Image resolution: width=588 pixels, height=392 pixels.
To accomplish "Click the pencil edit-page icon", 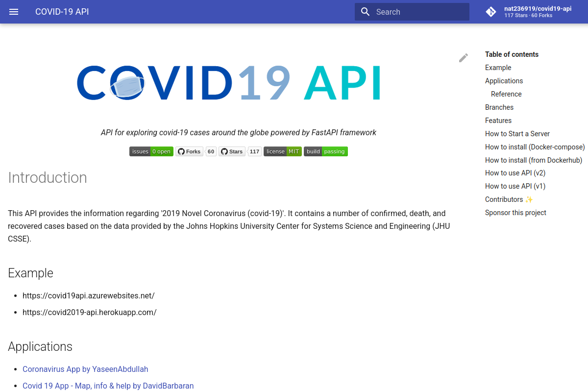I will pos(464,58).
